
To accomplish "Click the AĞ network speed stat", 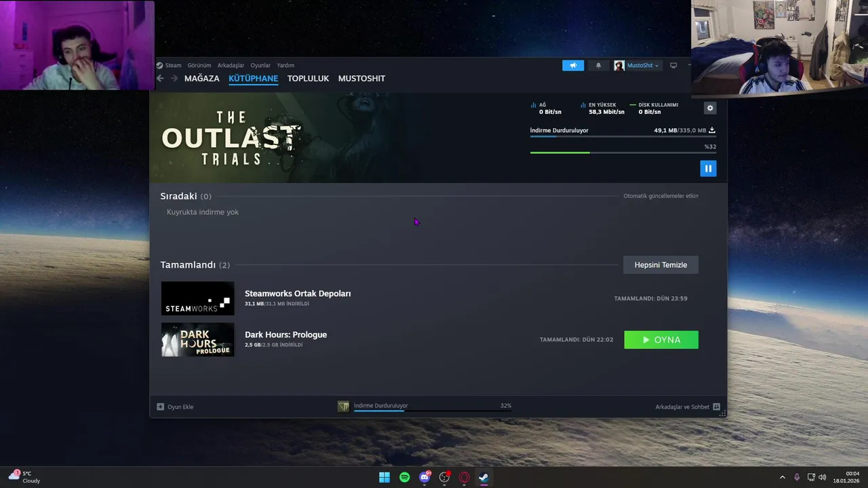I will (547, 108).
